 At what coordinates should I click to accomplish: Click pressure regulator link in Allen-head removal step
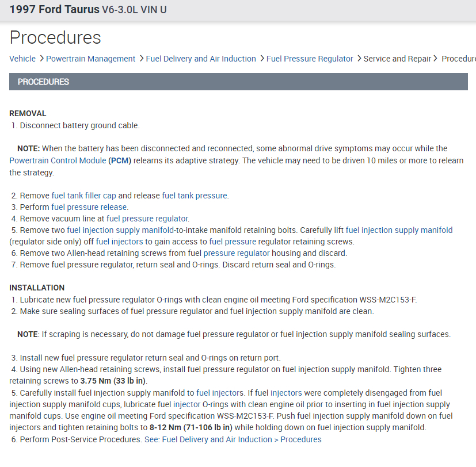point(237,253)
